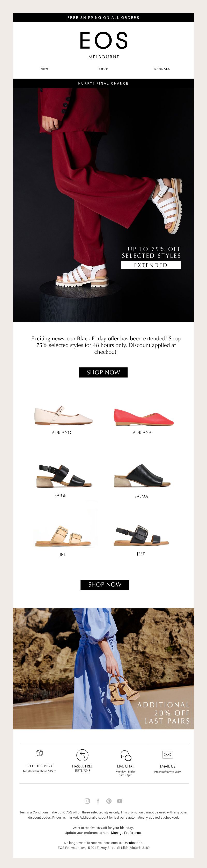
Task: Click the Live Chat speech bubbles icon
Action: [126, 755]
